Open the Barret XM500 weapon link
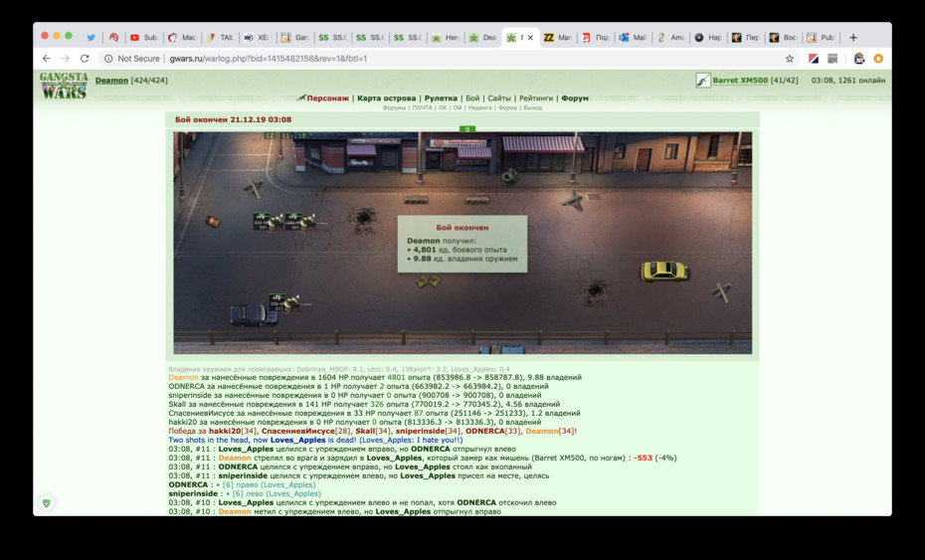925x560 pixels. 740,81
